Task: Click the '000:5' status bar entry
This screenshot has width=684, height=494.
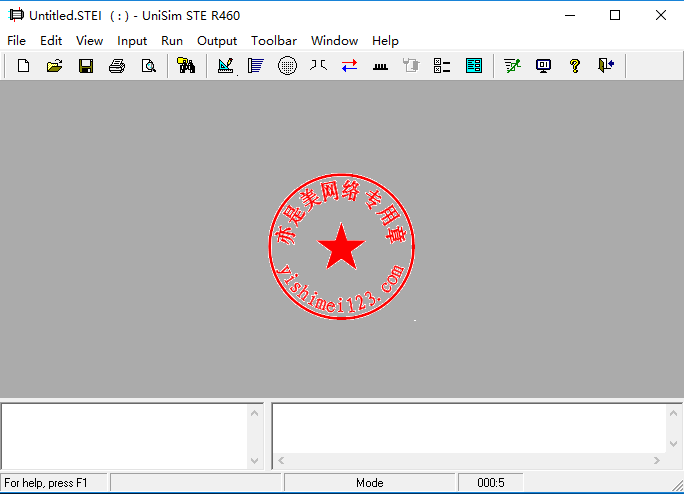Action: point(491,483)
